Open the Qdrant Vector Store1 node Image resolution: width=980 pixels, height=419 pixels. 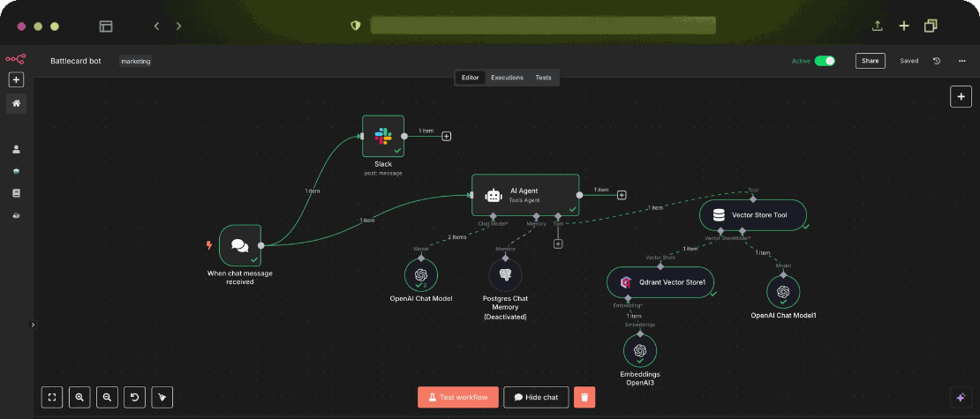(660, 282)
